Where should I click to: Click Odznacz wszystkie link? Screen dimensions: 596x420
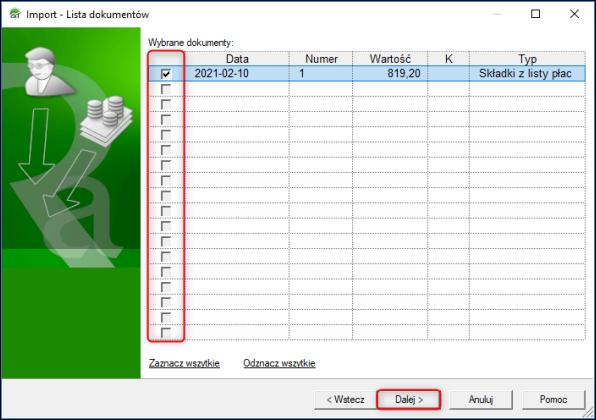click(279, 363)
